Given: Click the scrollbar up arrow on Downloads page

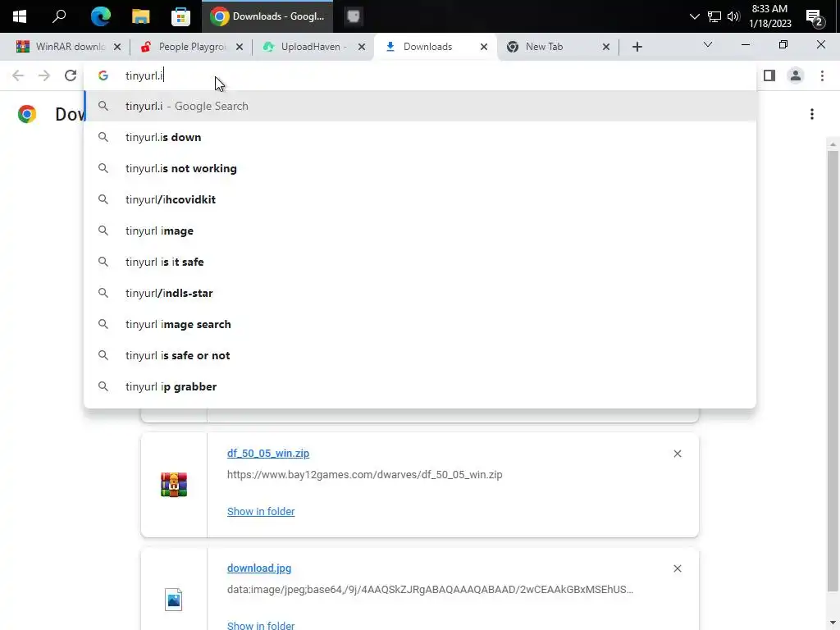Looking at the screenshot, I should coord(833,144).
